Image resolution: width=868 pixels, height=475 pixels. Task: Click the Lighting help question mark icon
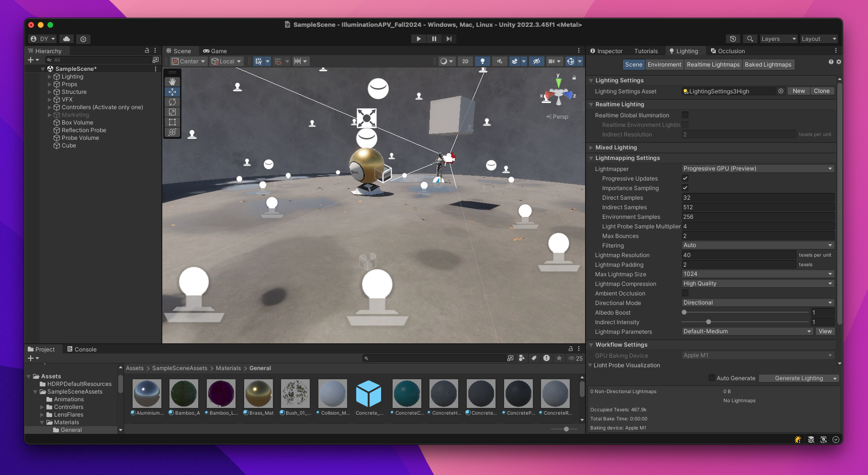click(831, 62)
